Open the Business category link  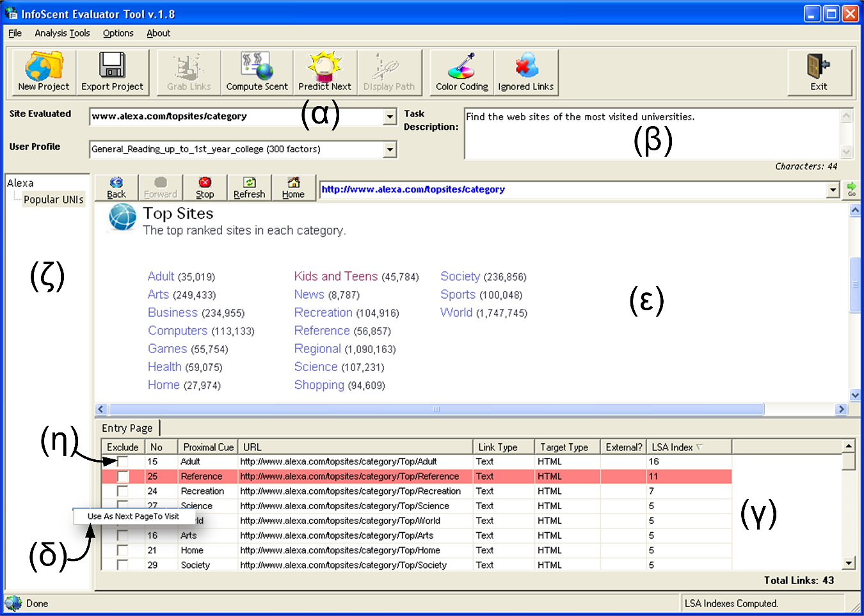click(x=173, y=313)
